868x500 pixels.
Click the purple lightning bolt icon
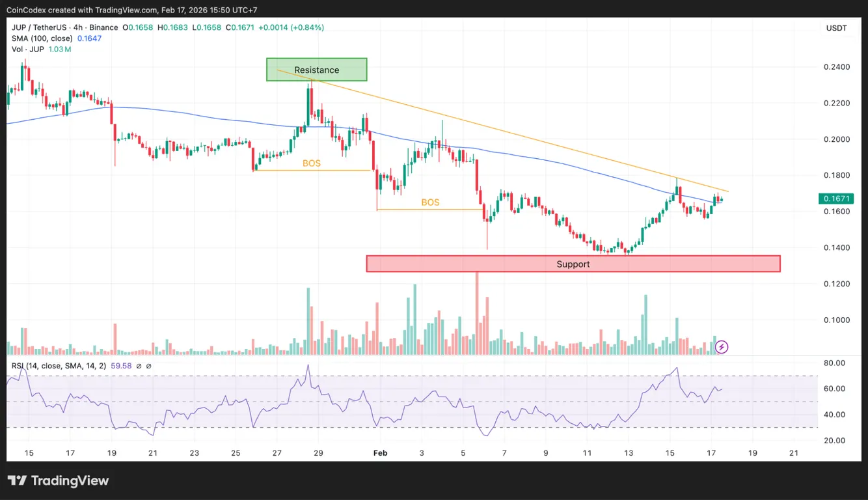722,347
